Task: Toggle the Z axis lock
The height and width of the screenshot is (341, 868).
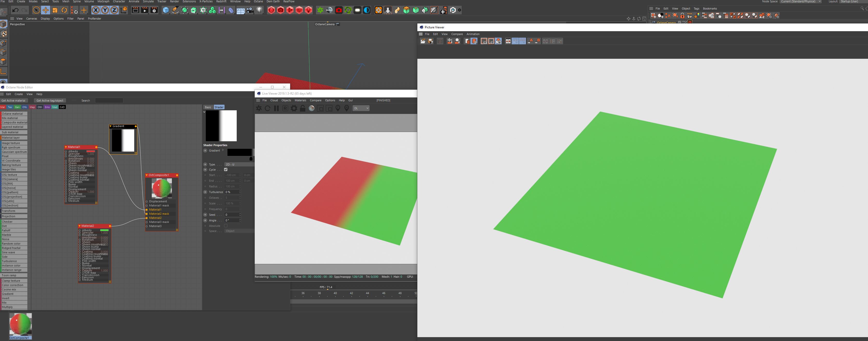Action: [x=114, y=10]
